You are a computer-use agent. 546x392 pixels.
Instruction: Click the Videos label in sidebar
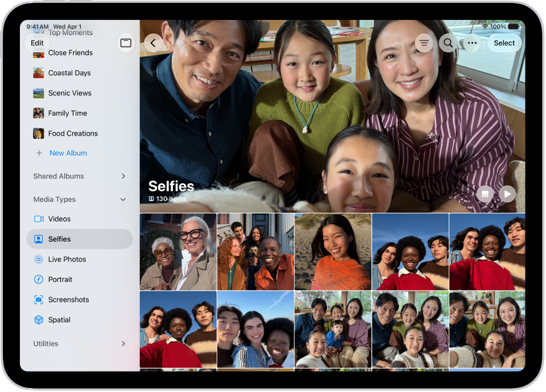click(x=60, y=219)
